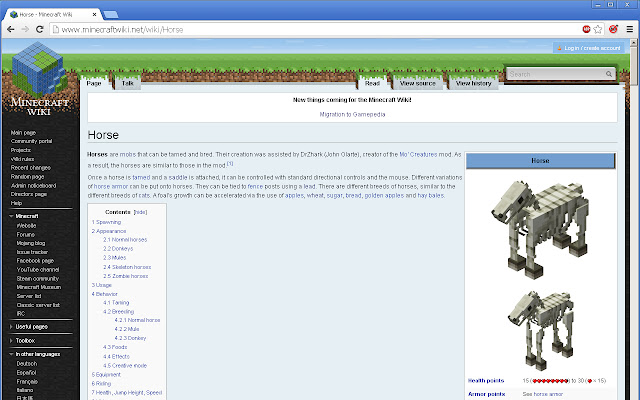
Task: Jump to 2.4 Skeleton horses section
Action: (127, 267)
